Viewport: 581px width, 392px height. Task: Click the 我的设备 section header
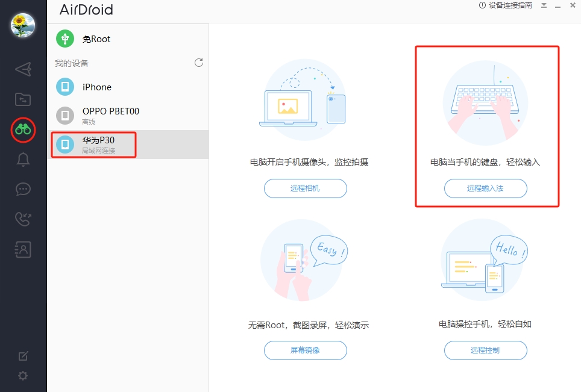tap(72, 63)
